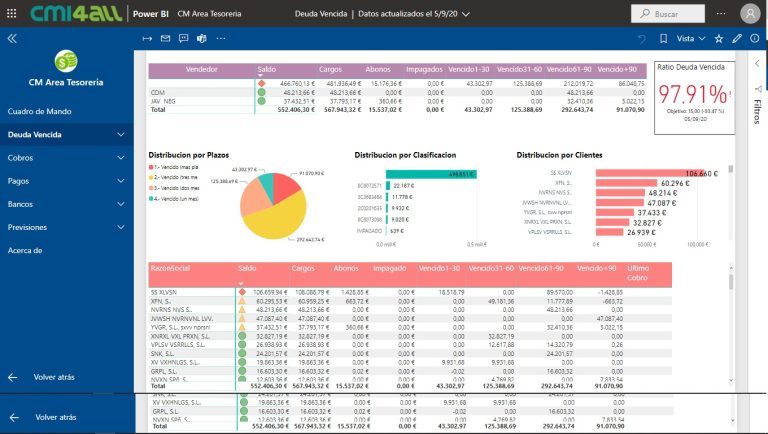Go to Cuadro de Mando page

pos(39,111)
